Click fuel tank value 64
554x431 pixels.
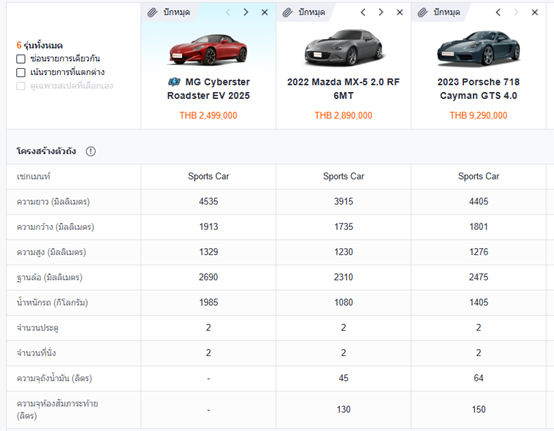coord(478,378)
